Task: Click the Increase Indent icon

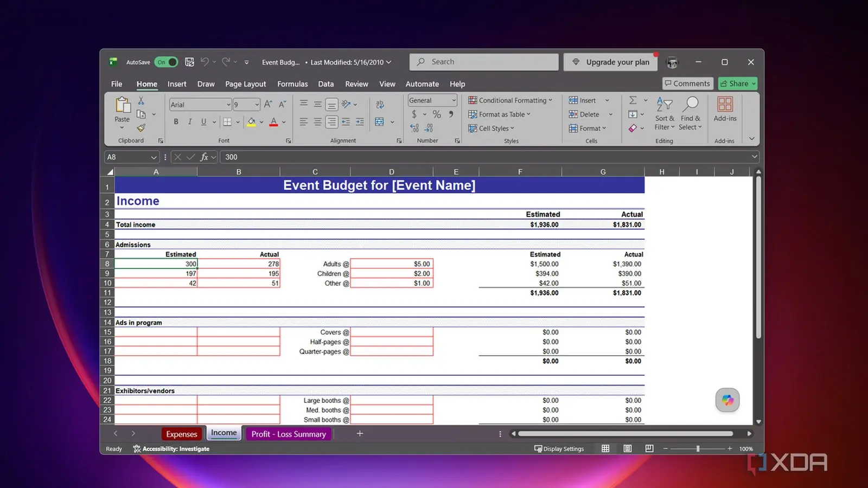Action: (x=360, y=121)
